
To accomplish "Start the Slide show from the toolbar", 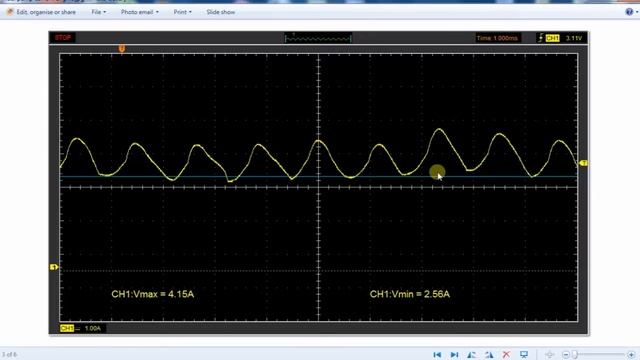I will pos(220,12).
